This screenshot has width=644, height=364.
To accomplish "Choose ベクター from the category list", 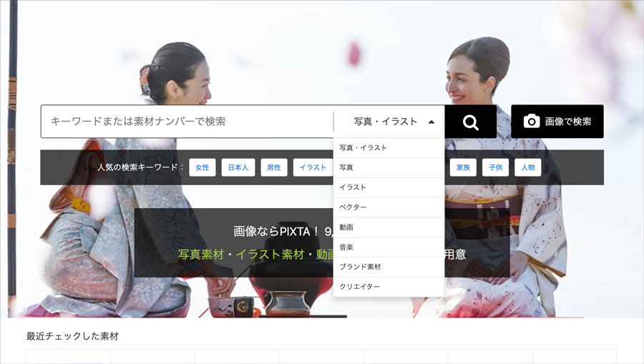I will pyautogui.click(x=353, y=207).
